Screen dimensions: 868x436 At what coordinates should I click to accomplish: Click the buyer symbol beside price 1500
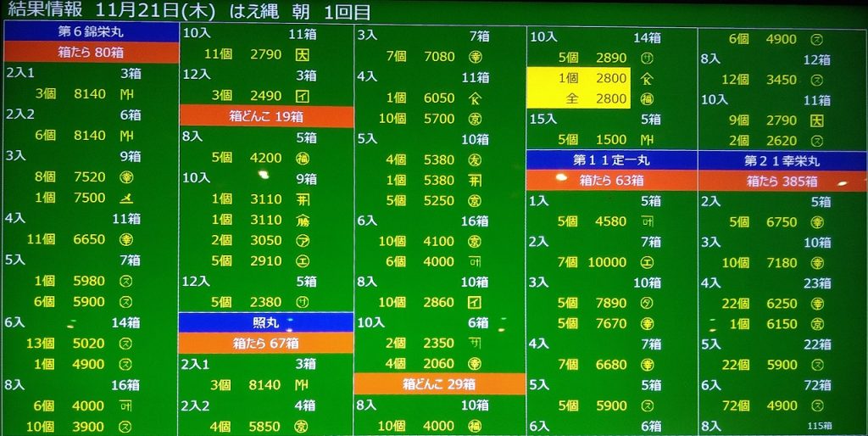tap(648, 139)
